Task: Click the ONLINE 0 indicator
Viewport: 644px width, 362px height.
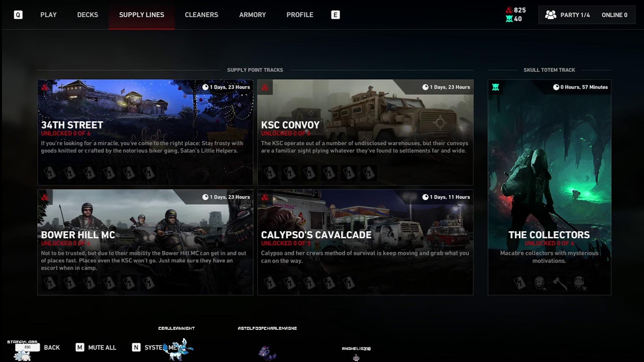Action: click(614, 15)
